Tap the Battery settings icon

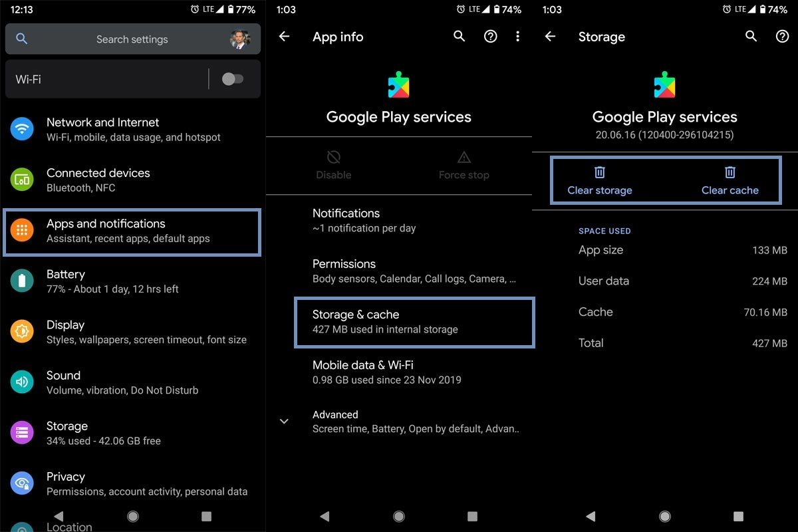click(x=22, y=281)
